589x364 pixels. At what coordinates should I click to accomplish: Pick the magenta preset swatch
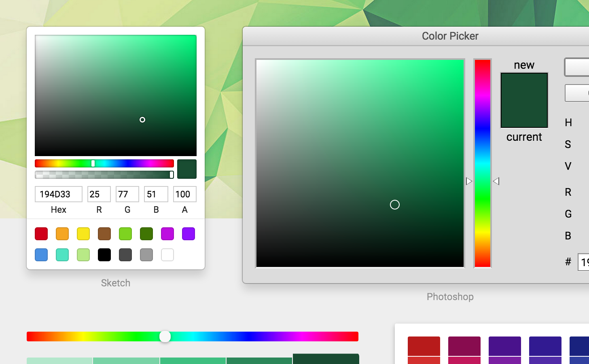pos(167,234)
